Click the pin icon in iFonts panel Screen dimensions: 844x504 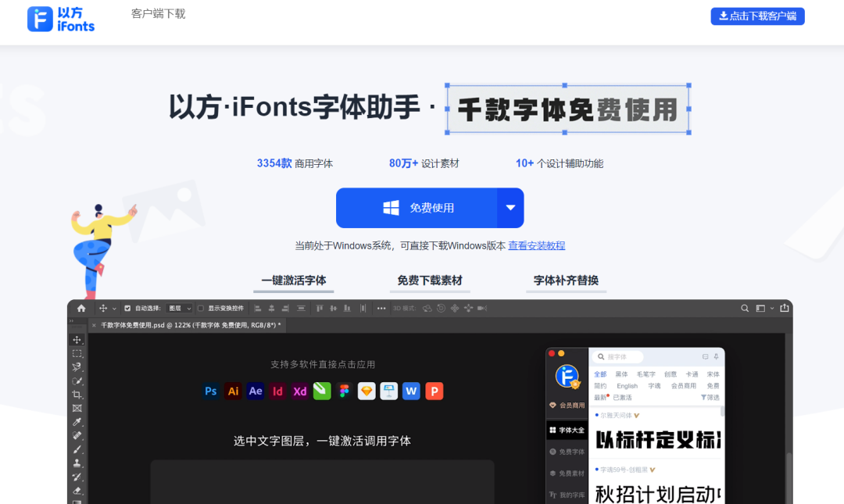pos(716,356)
